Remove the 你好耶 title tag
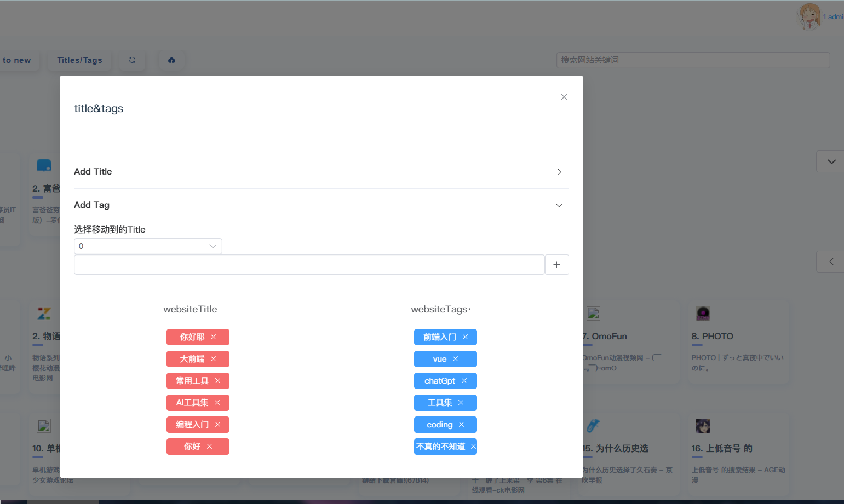The height and width of the screenshot is (504, 844). 214,337
